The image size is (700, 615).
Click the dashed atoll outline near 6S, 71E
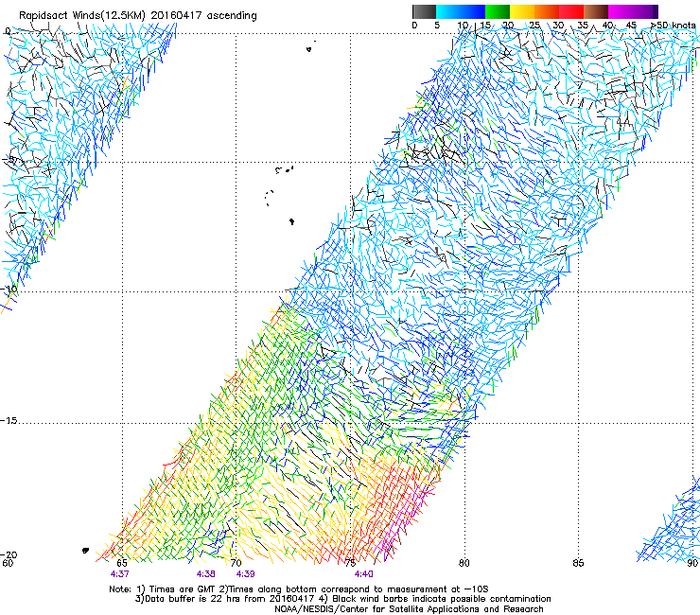270,198
